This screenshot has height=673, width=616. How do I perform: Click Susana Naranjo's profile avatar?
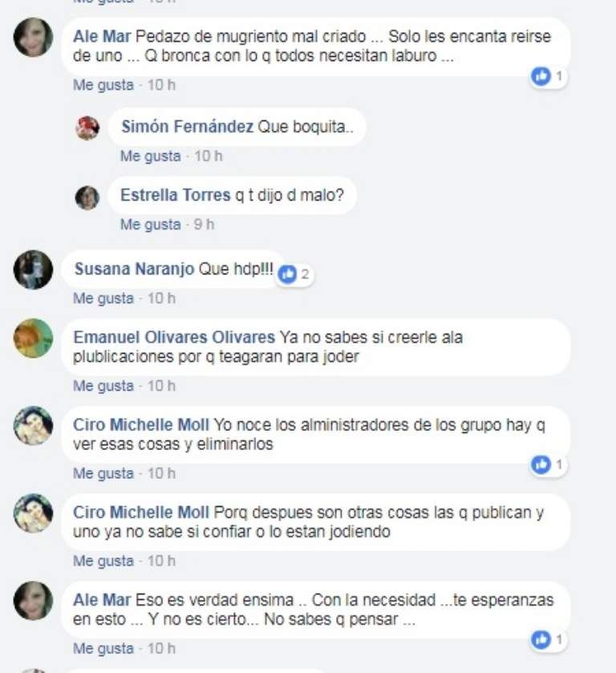(x=33, y=270)
